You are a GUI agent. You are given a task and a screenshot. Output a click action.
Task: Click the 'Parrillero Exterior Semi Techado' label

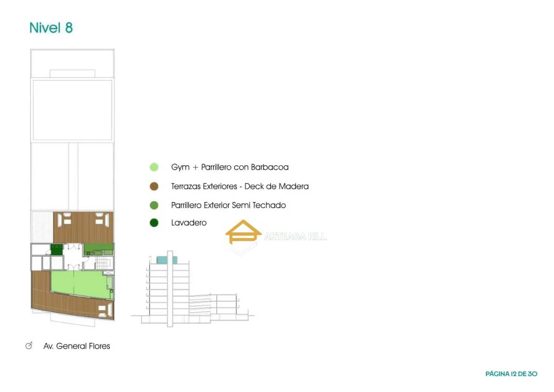(229, 205)
